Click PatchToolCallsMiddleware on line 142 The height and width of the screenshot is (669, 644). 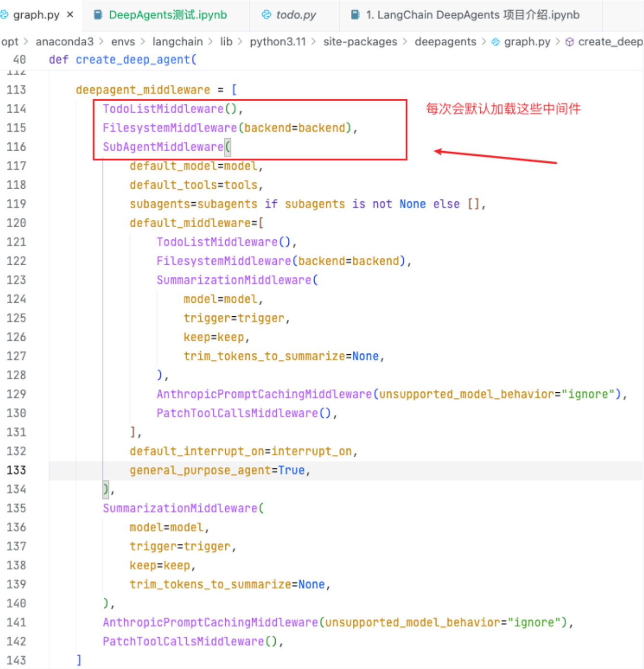pos(183,642)
